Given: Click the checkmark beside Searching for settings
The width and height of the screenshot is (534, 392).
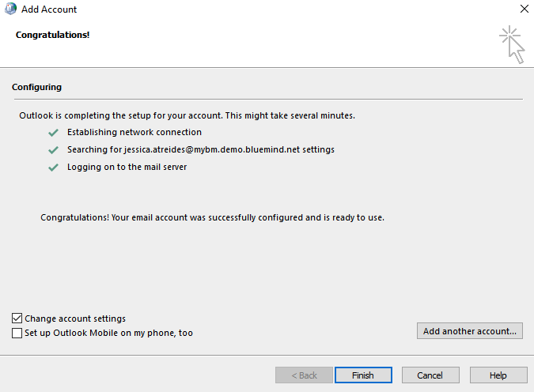Looking at the screenshot, I should tap(53, 149).
